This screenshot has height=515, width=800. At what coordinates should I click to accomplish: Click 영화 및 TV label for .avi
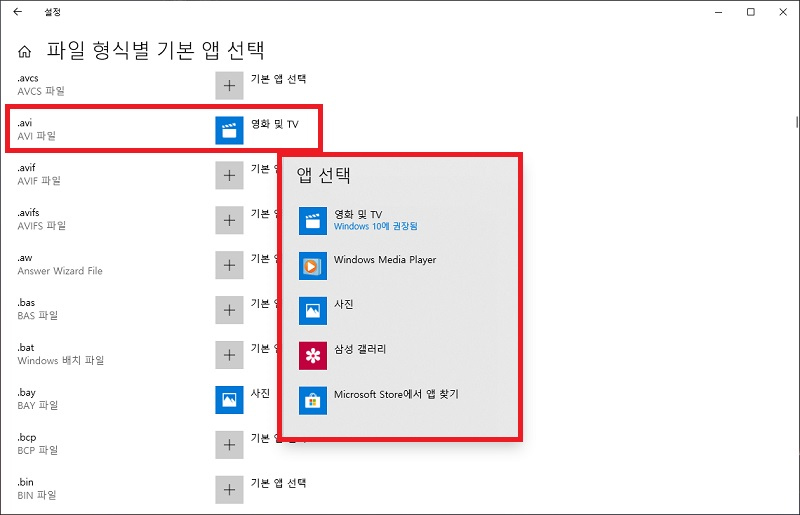(274, 124)
